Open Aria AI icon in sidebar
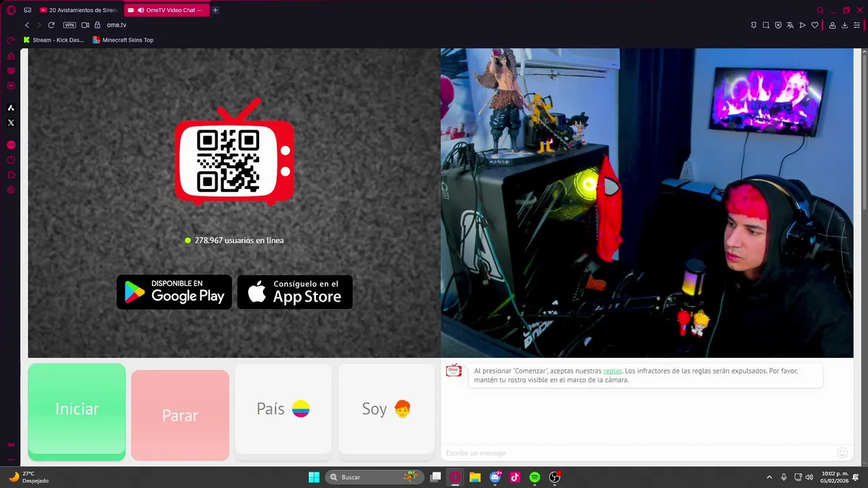868x488 pixels. coord(11,108)
